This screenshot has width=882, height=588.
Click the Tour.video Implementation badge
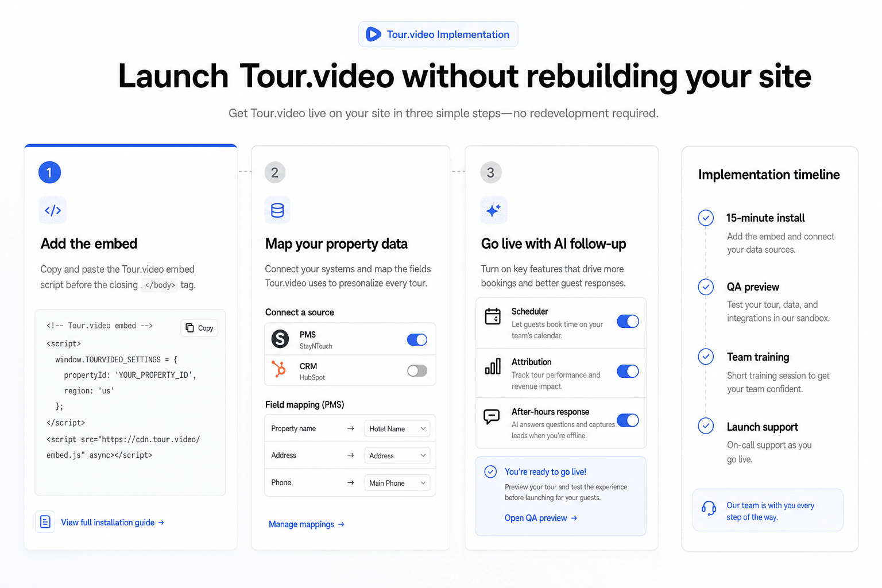point(438,34)
